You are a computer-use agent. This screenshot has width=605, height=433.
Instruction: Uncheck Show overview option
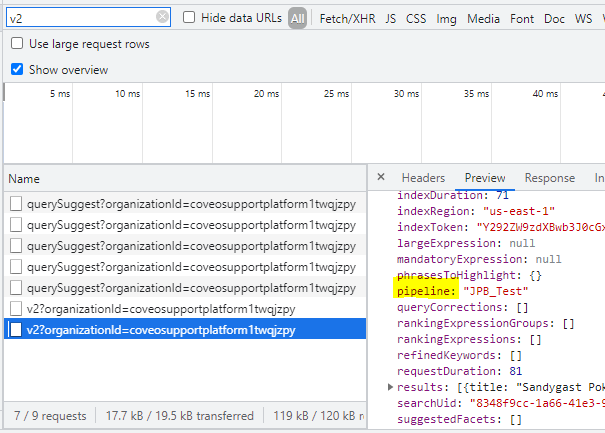point(17,70)
